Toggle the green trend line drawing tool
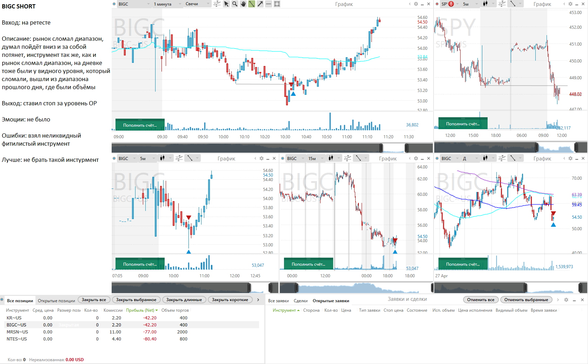Viewport: 588px width, 364px height. pos(252,4)
